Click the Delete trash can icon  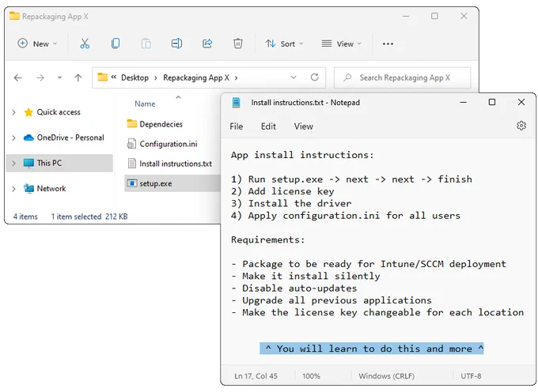[238, 43]
